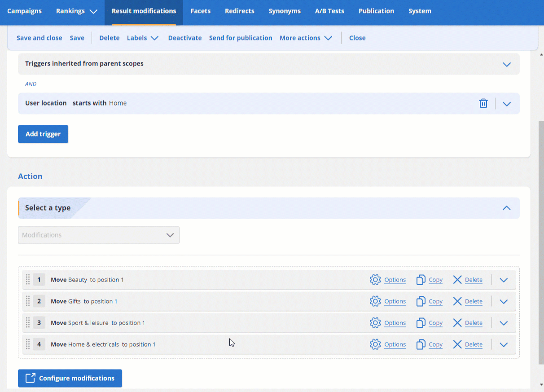Image resolution: width=544 pixels, height=392 pixels.
Task: Click the Delete link for Home & electricals
Action: click(474, 344)
